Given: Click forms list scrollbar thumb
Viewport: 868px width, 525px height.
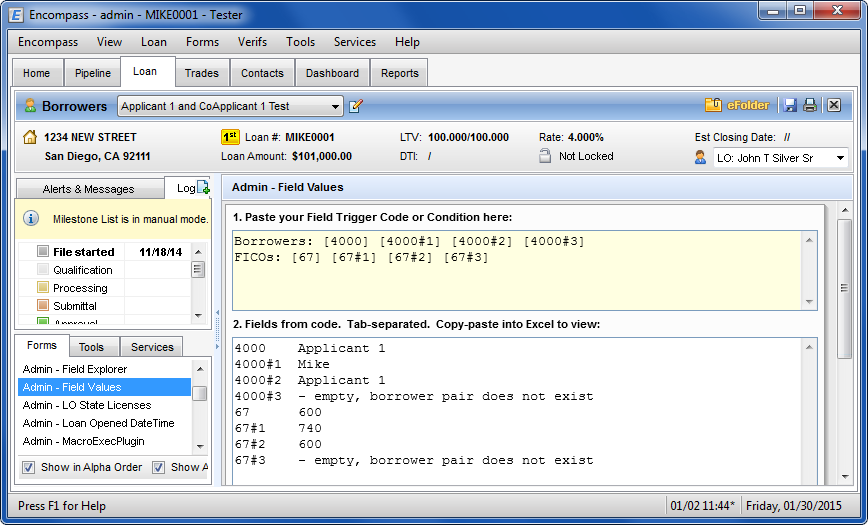Looking at the screenshot, I should pyautogui.click(x=200, y=393).
